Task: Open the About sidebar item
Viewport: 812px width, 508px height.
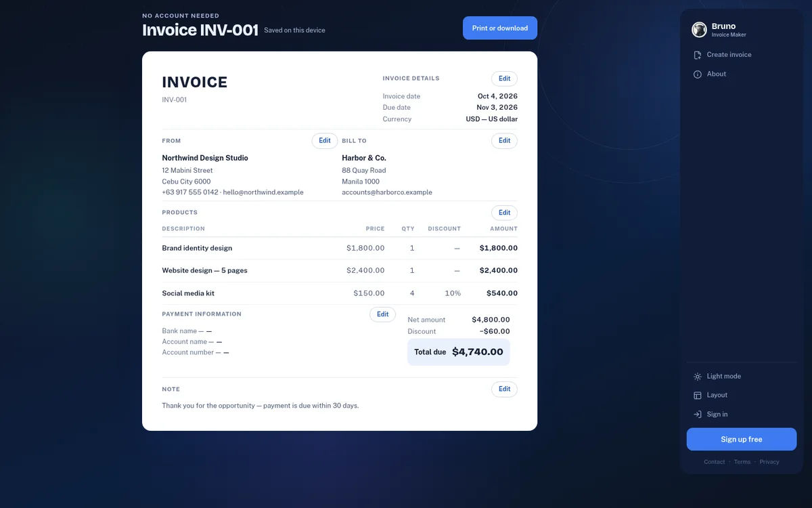Action: click(x=742, y=75)
